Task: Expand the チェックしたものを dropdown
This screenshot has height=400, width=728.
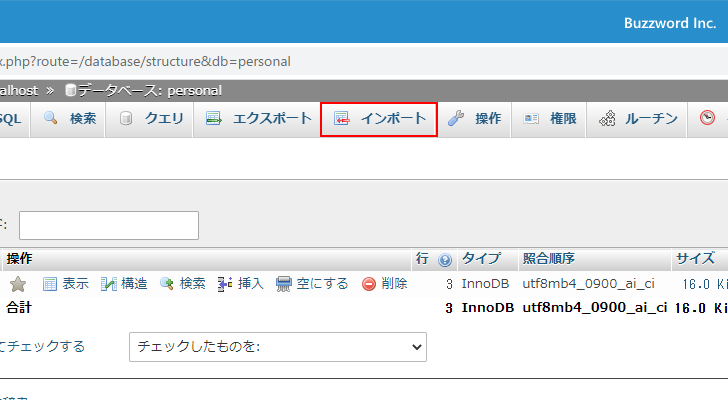Action: [x=278, y=347]
